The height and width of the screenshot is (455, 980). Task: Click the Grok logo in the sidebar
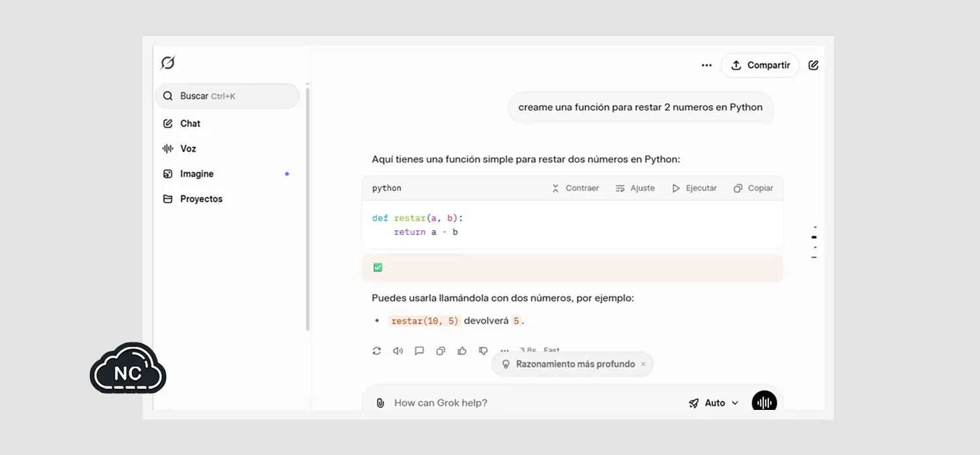click(168, 63)
